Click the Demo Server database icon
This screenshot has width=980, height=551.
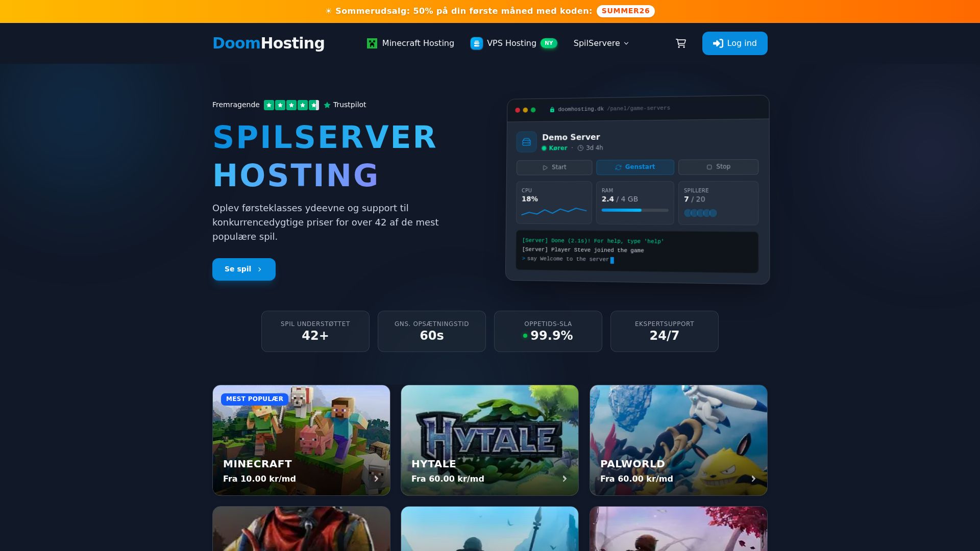(x=526, y=142)
